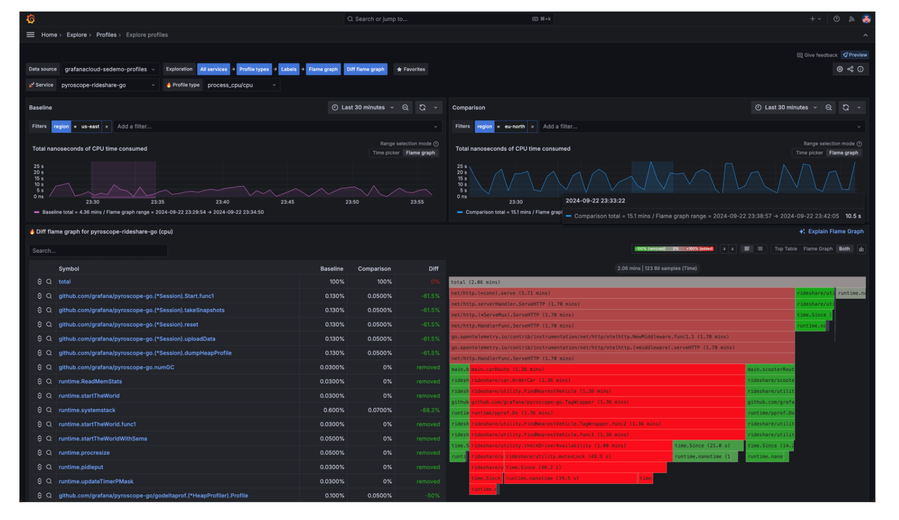Screen dimensions: 899x520
Task: Search icon in the total row
Action: pos(49,282)
